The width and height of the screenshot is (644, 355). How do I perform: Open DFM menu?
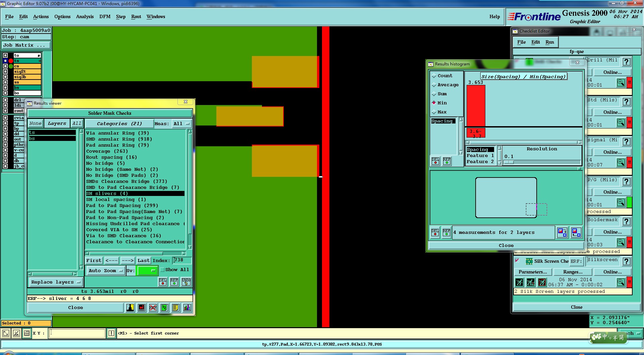(105, 16)
